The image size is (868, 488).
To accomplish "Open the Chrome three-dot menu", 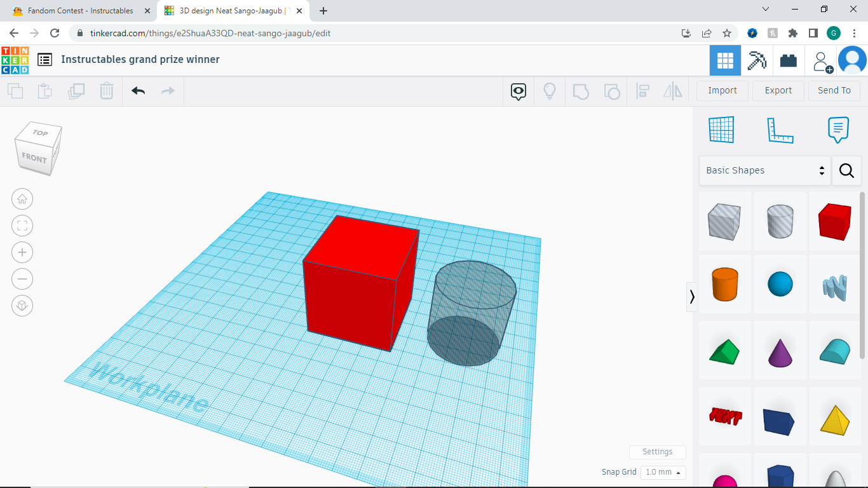I will pos(855,33).
